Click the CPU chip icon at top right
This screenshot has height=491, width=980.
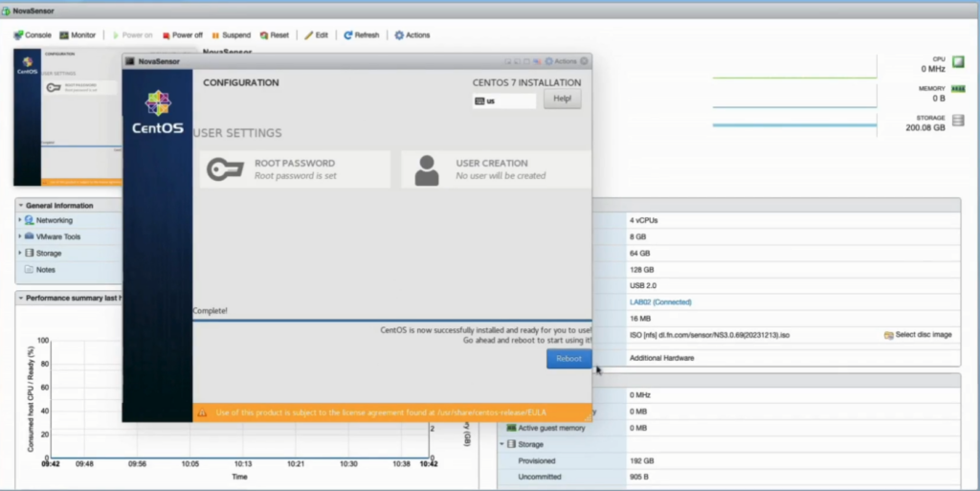click(958, 62)
